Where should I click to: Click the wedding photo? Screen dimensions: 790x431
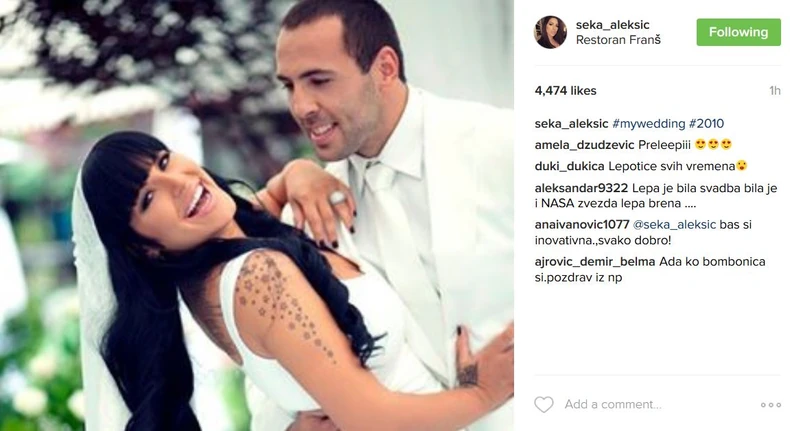pyautogui.click(x=257, y=215)
